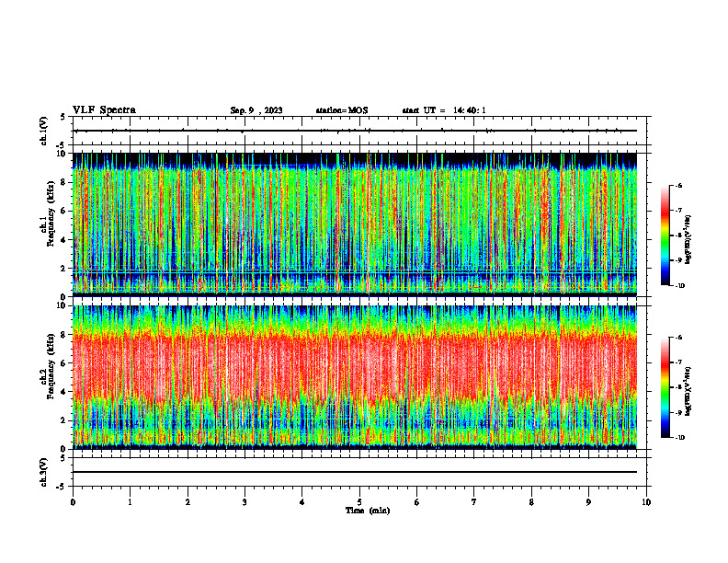Click the "2" kHz tick on ch.2 frequency axis
Viewport: 728px width, 563px height.
[63, 420]
